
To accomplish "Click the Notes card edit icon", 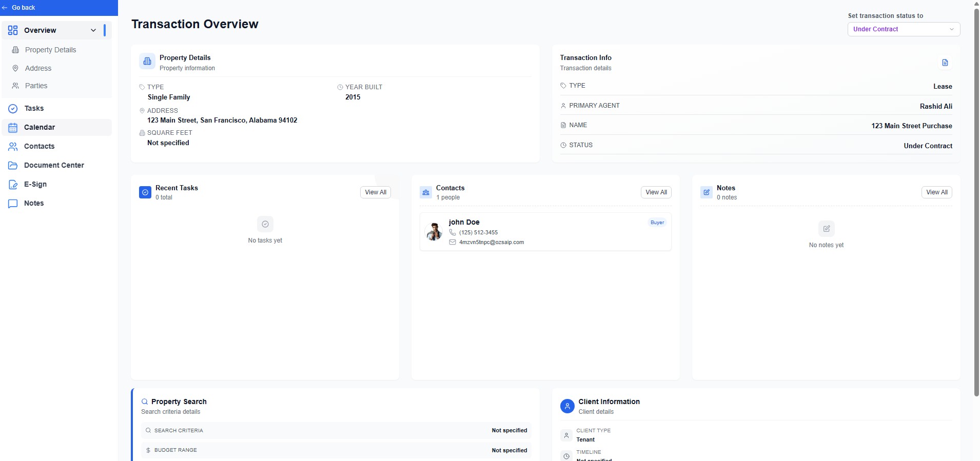I will pyautogui.click(x=707, y=192).
